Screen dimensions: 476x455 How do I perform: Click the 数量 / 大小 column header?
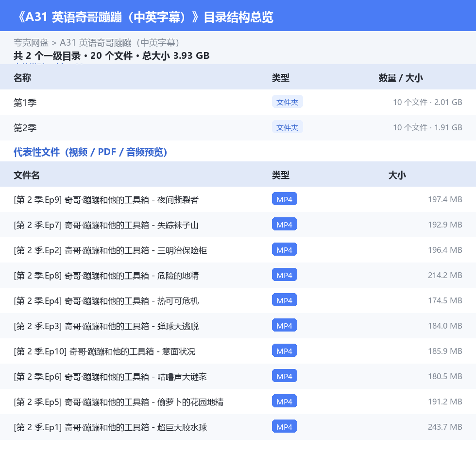tap(401, 78)
